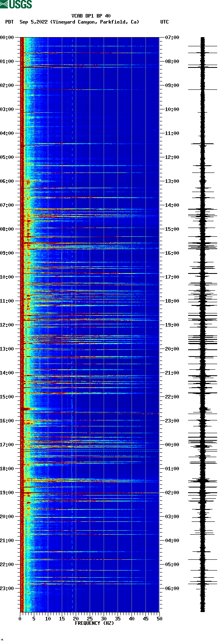Click the '35' frequency axis tick label
220x644 pixels.
tap(118, 619)
